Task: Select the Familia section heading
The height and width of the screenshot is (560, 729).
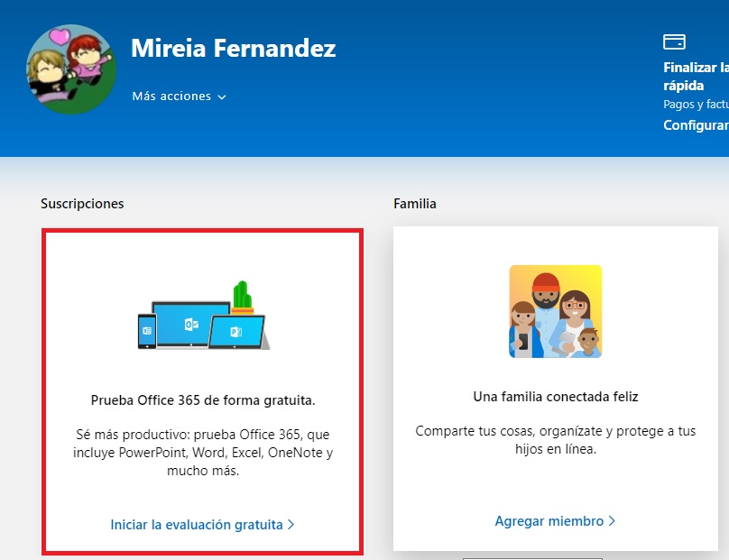Action: (415, 204)
